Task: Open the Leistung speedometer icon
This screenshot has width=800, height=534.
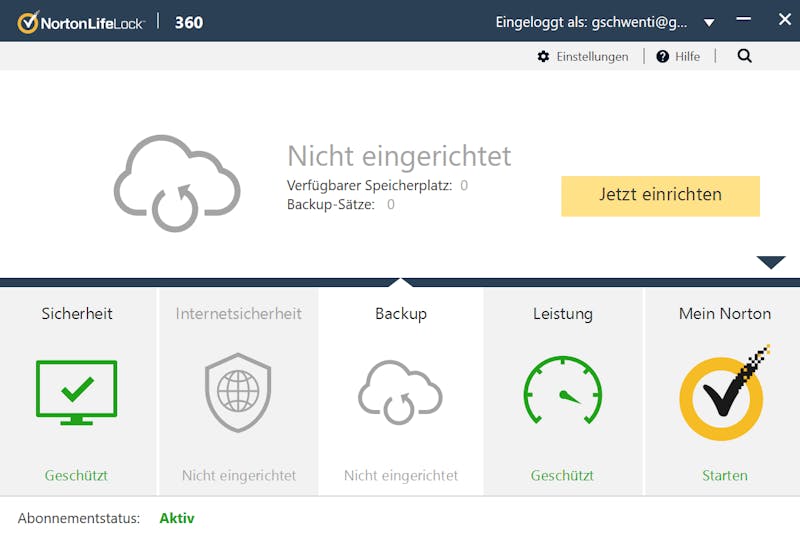Action: point(563,391)
